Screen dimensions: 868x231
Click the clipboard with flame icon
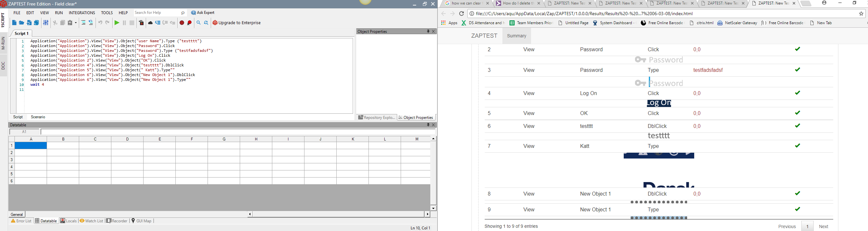141,23
